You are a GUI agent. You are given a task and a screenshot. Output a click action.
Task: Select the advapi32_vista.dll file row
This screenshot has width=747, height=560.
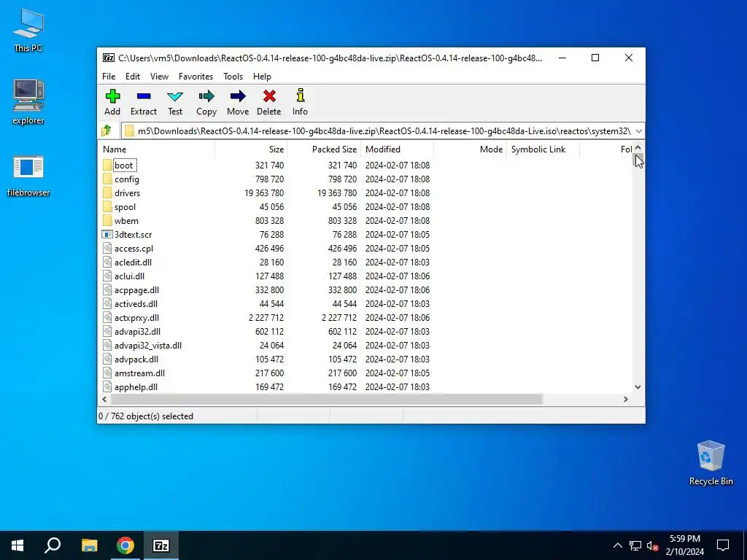[x=266, y=345]
